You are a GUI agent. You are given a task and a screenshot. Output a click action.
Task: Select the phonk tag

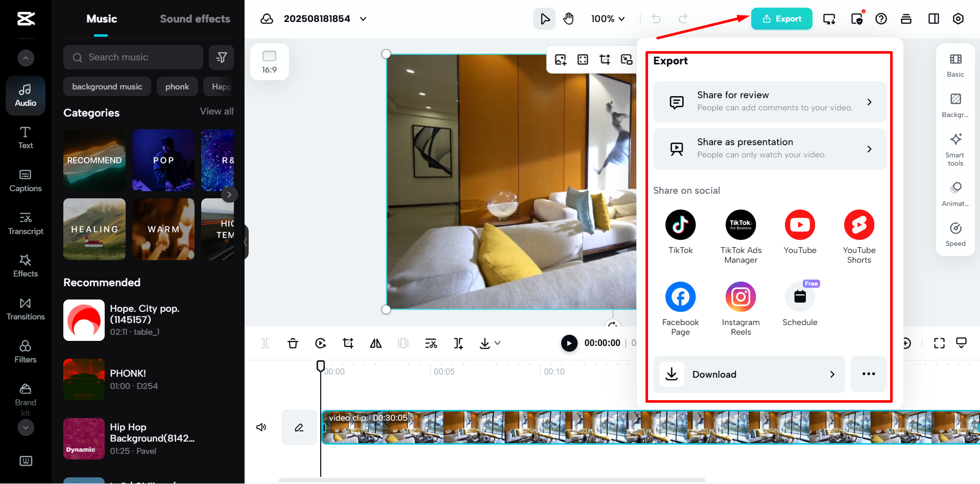click(x=177, y=86)
